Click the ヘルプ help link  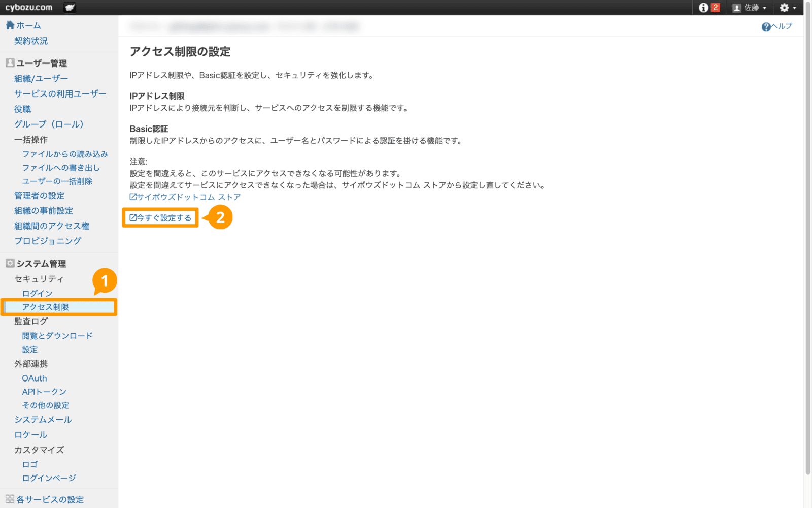(777, 26)
